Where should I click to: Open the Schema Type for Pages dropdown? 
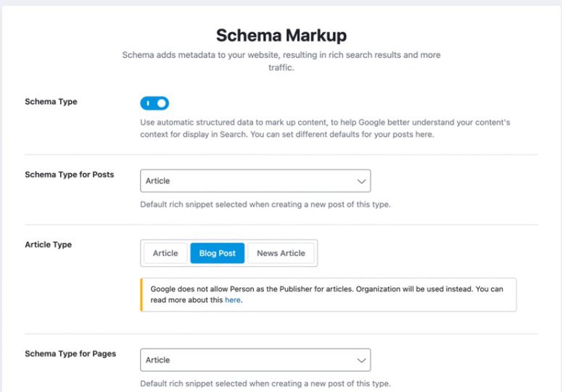(x=255, y=360)
